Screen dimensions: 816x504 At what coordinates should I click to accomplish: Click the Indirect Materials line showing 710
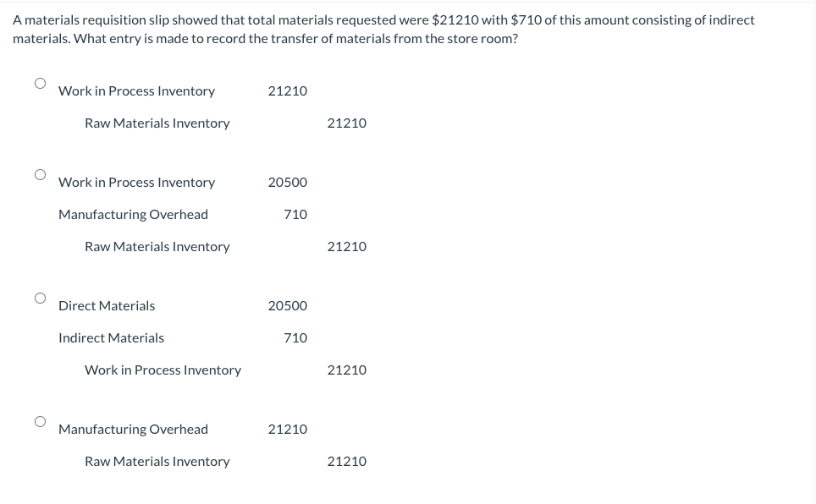111,337
